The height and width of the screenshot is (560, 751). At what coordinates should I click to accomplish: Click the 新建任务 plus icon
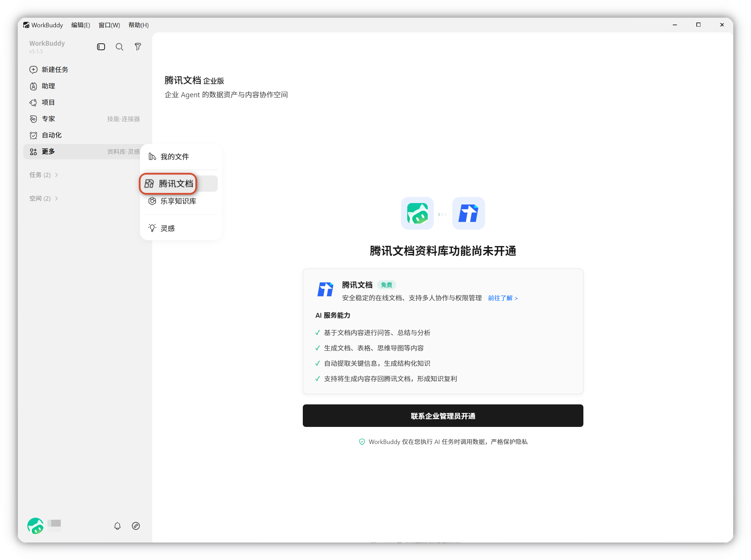click(33, 70)
